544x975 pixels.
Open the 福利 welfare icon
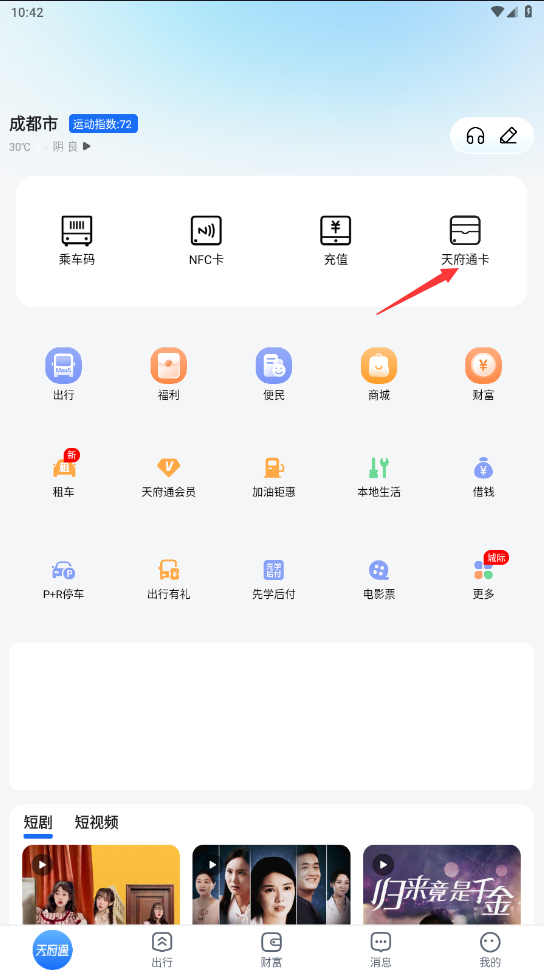[x=168, y=374]
